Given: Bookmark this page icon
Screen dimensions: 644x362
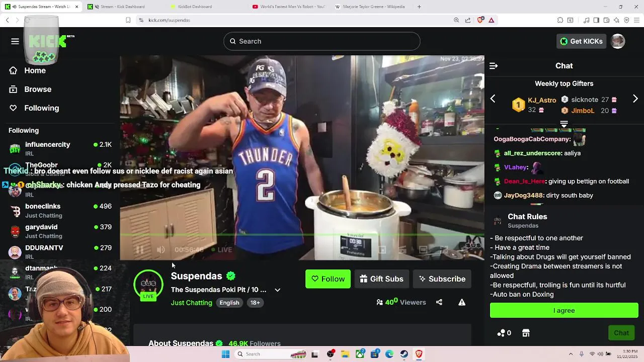Looking at the screenshot, I should pos(128,20).
